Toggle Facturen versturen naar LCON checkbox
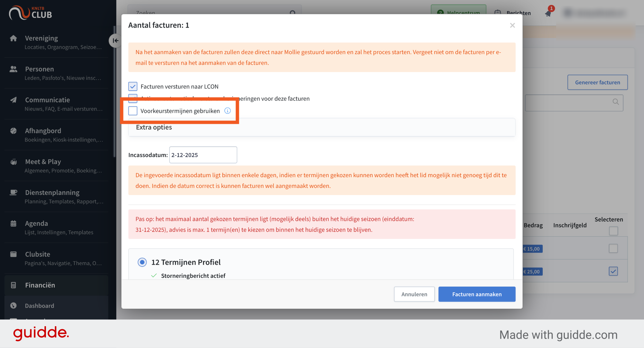Screen dimensions: 644x348 click(x=133, y=87)
